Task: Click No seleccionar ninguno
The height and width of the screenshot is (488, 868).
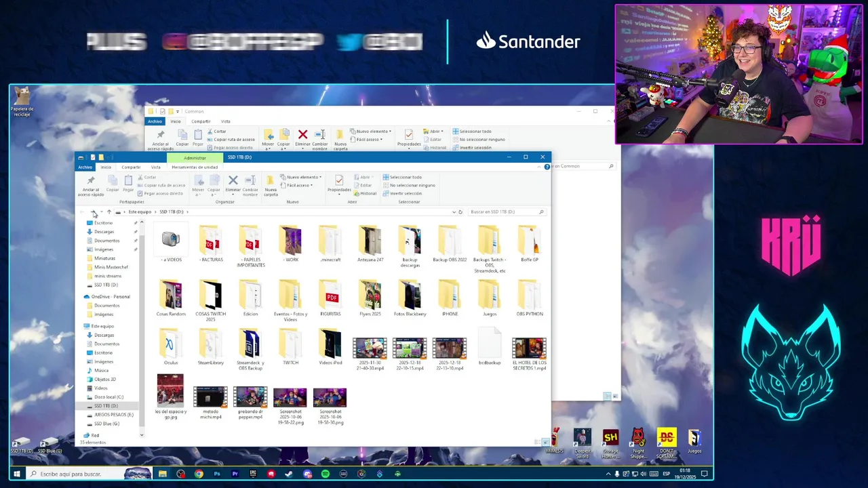Action: (x=409, y=185)
